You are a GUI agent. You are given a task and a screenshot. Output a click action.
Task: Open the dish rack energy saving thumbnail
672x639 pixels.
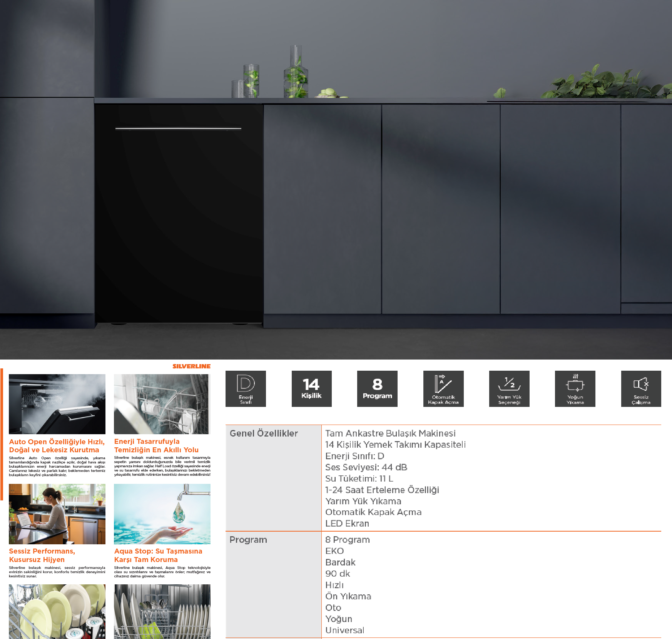[x=162, y=404]
